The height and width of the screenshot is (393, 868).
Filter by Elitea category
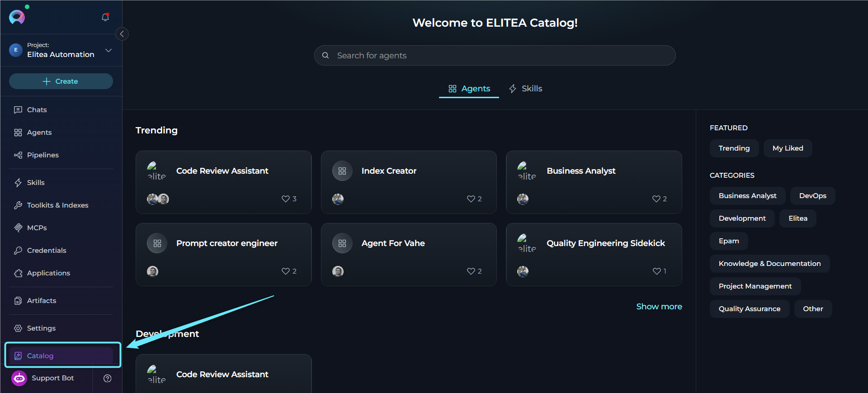click(798, 218)
